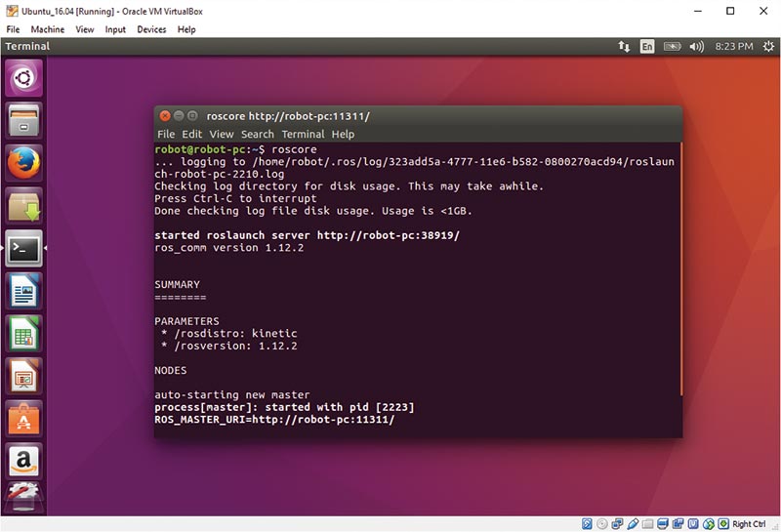Screen dimensions: 781x532
Task: Click the ROS_MASTER_URI line in terminal
Action: pos(274,420)
